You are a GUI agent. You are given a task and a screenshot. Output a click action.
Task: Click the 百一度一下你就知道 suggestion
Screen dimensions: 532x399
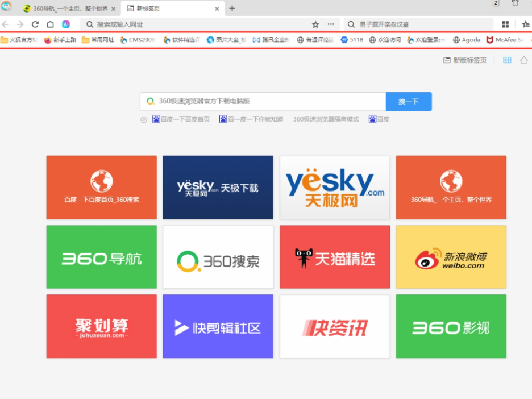pyautogui.click(x=251, y=119)
